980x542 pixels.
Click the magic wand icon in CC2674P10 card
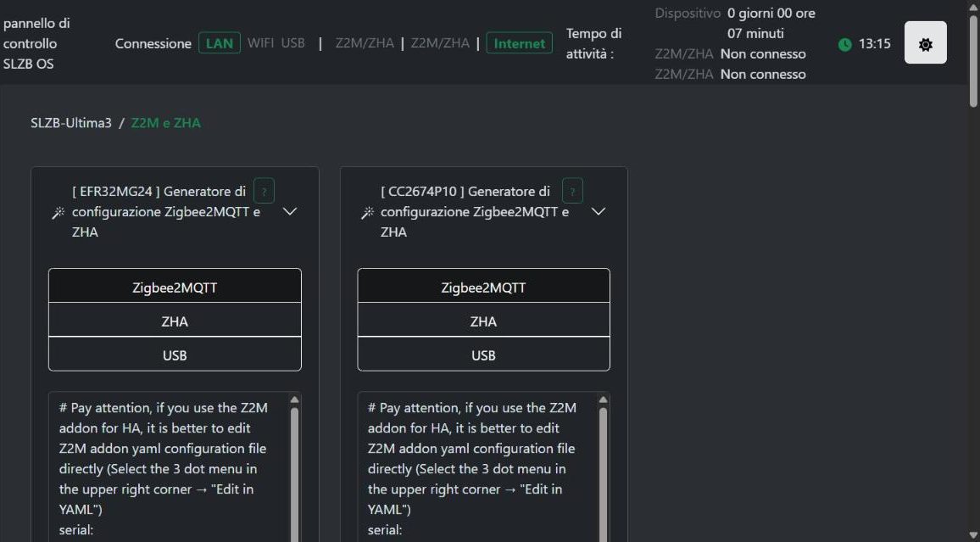(368, 213)
